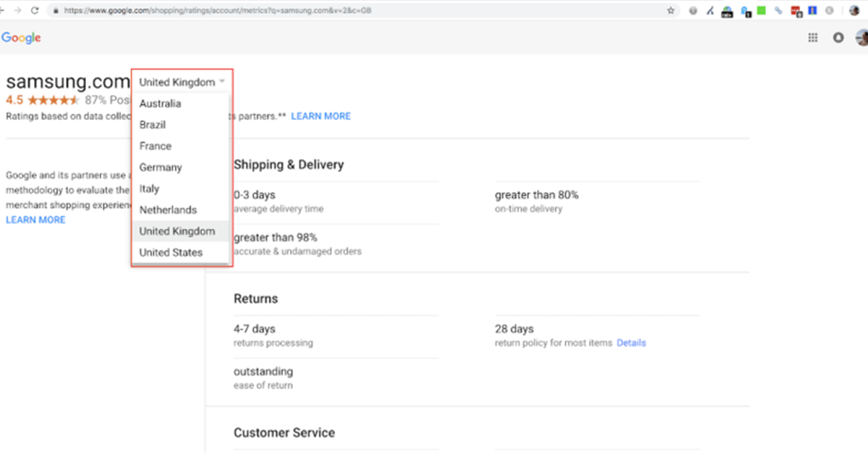Viewport: 868px width, 454px height.
Task: Open Google notifications bell
Action: (838, 38)
